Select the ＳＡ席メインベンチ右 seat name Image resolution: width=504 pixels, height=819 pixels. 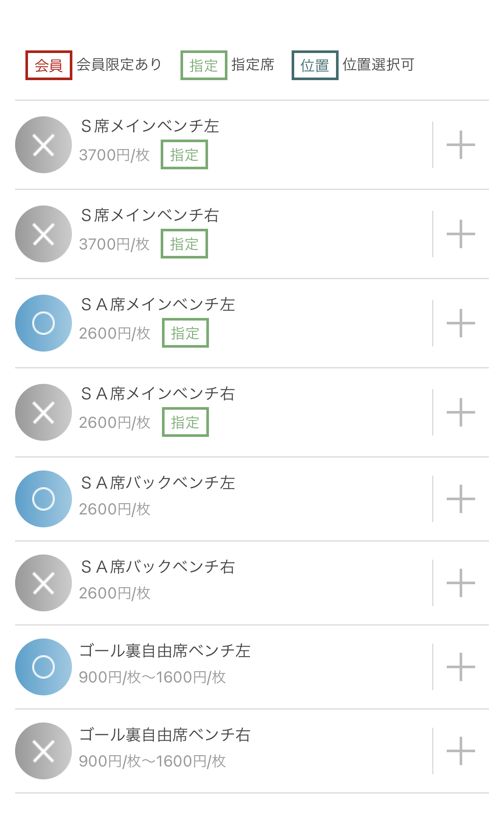[158, 394]
